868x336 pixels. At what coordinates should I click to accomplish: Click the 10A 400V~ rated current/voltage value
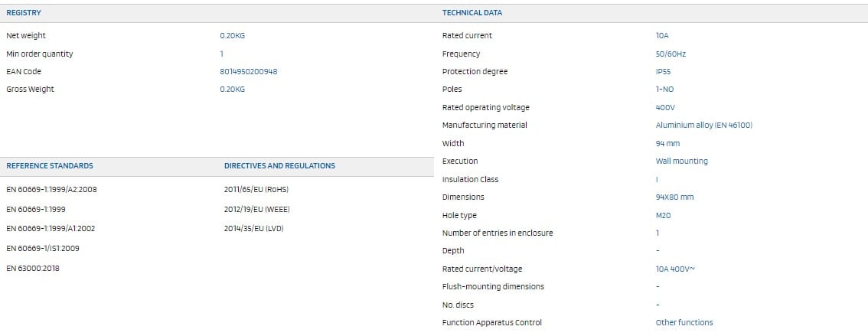tap(675, 269)
